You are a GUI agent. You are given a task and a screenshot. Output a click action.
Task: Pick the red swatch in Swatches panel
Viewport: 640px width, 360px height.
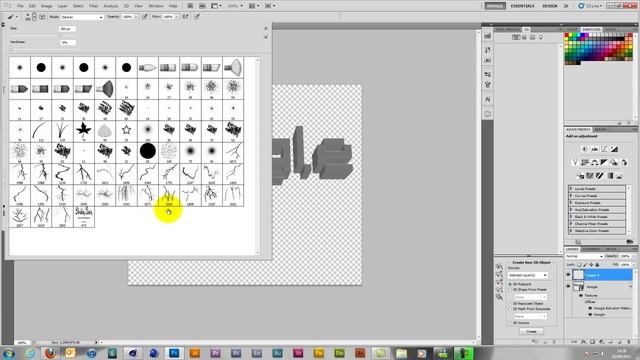click(567, 36)
